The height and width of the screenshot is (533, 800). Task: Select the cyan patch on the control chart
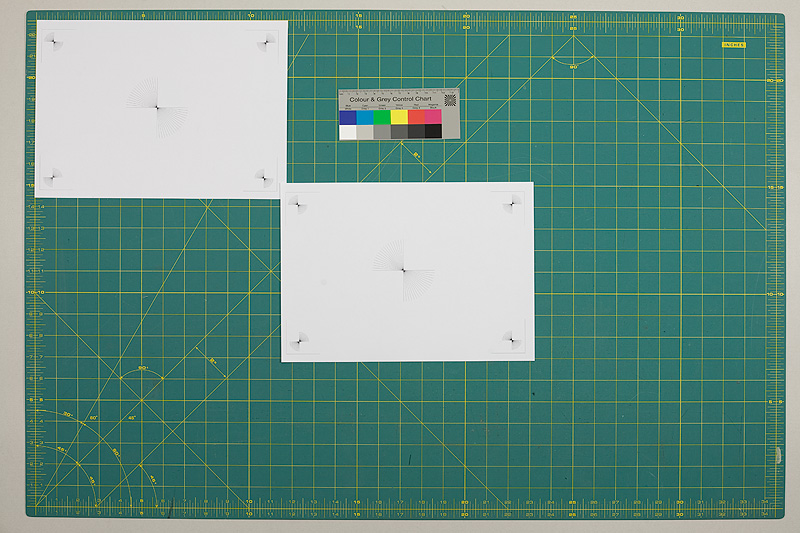pos(364,116)
